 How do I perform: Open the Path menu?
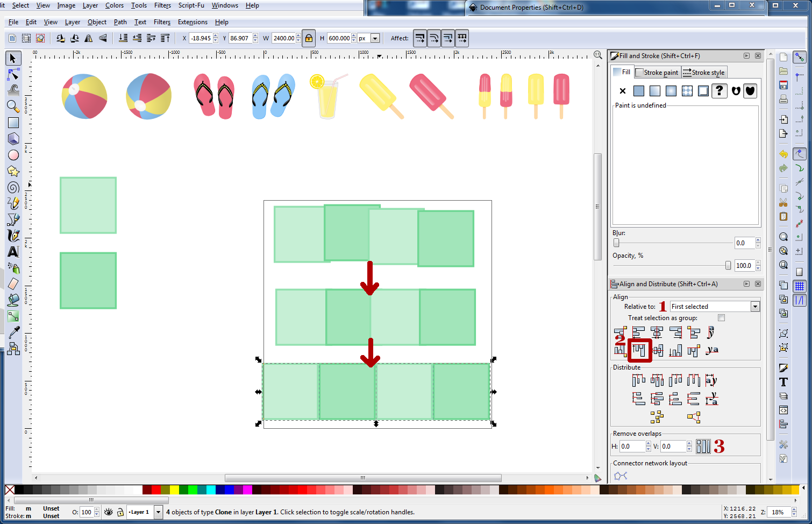pos(120,22)
